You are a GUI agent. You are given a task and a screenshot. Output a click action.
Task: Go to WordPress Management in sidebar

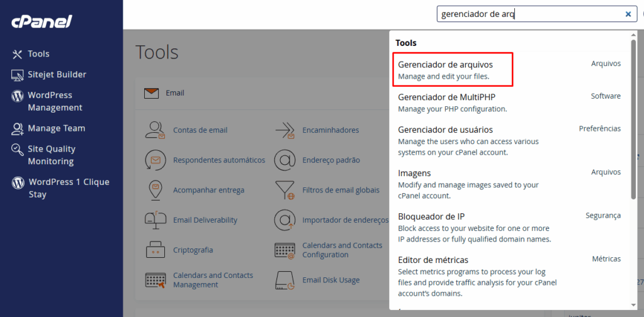[x=54, y=101]
